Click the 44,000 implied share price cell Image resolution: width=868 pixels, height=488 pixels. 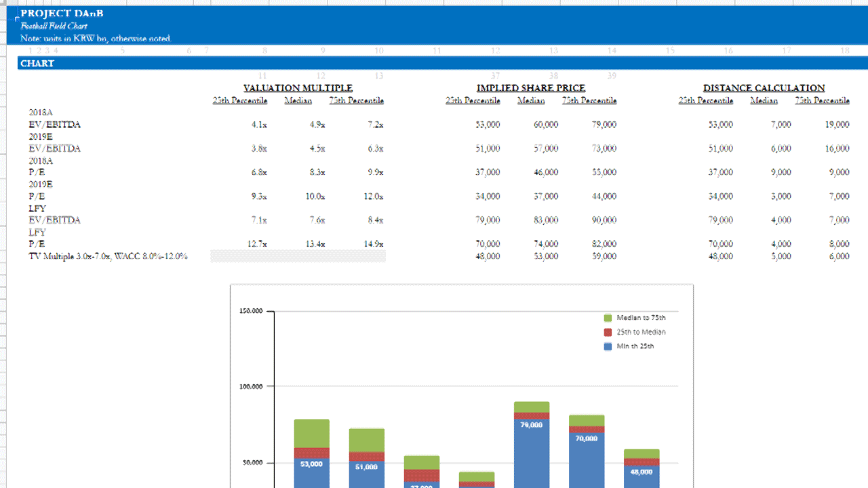click(604, 197)
